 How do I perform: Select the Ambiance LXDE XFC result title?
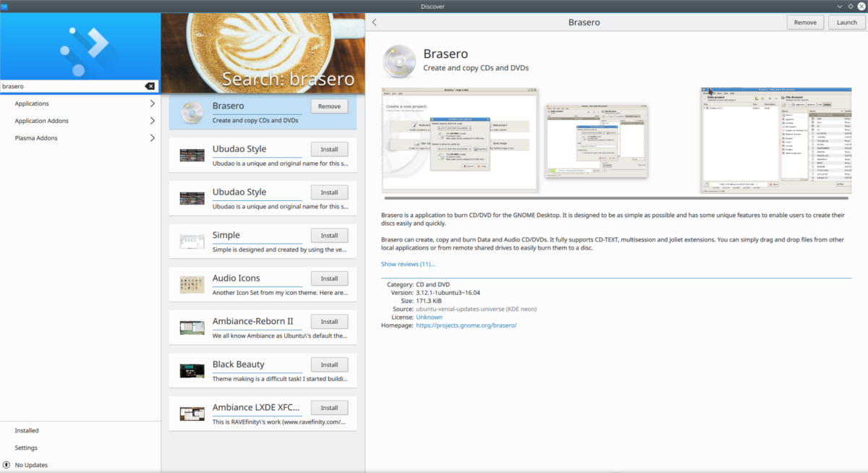click(257, 407)
